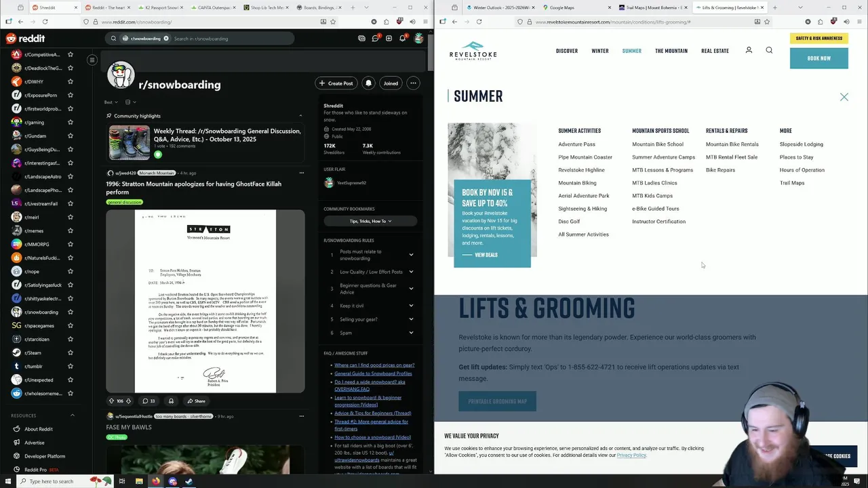868x488 pixels.
Task: Open Reddit notifications bell in header
Action: [402, 39]
